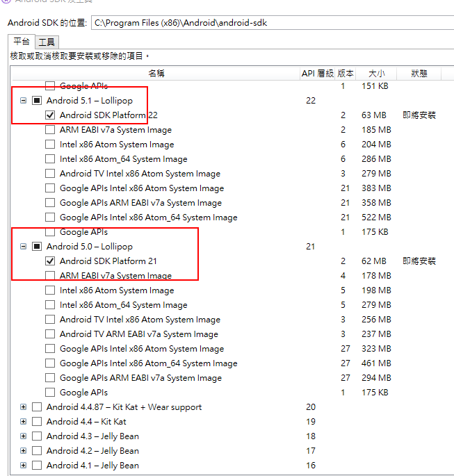
Task: Check ARM EABI v7a System Image 185 MB
Action: [50, 130]
